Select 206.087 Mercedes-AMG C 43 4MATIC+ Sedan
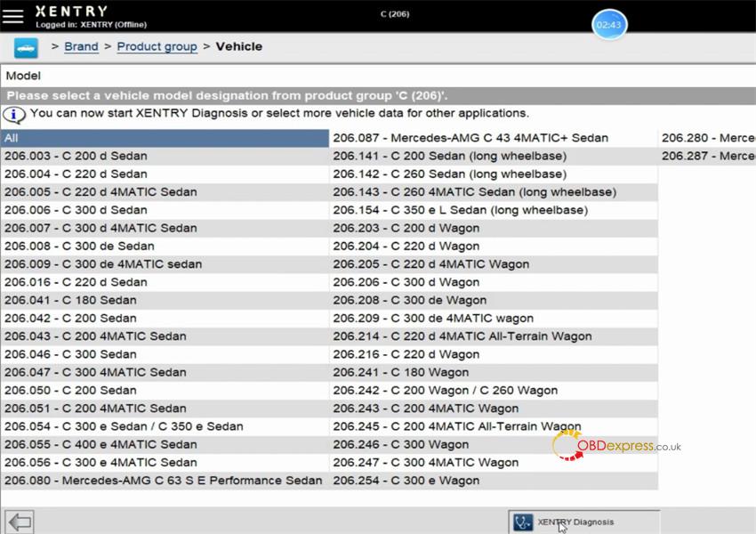756x534 pixels. 494,138
